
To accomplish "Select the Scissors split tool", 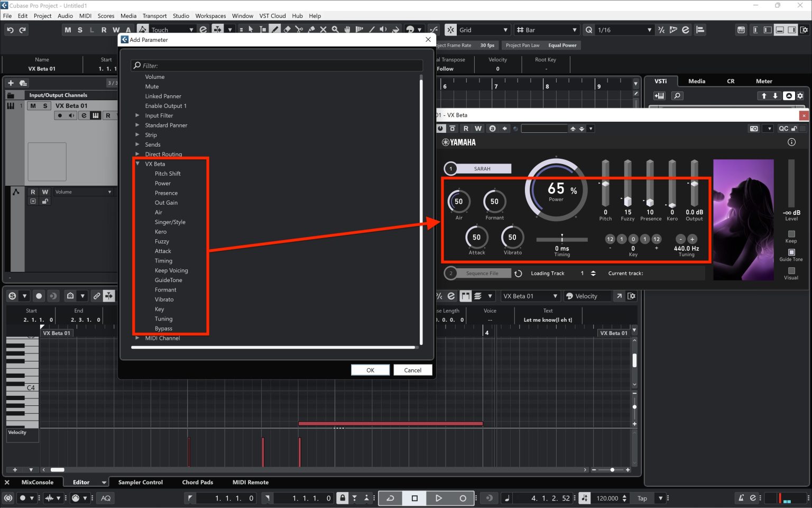I will [x=299, y=30].
